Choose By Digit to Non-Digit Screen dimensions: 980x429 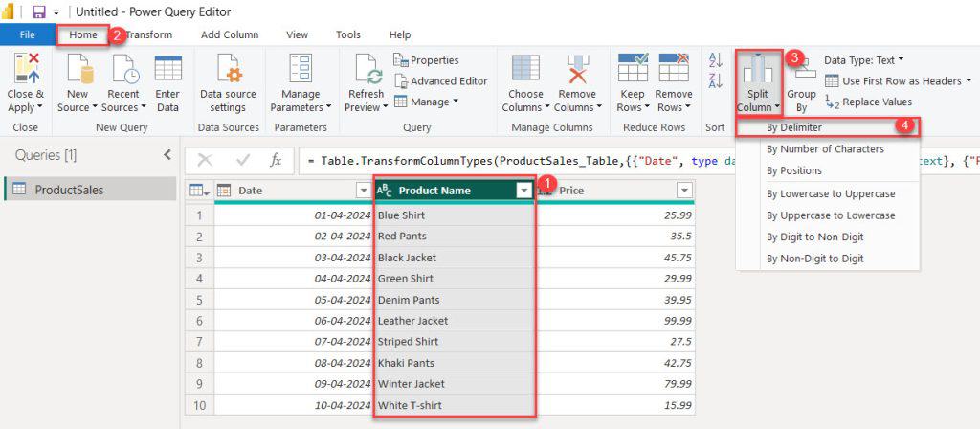tap(828, 237)
